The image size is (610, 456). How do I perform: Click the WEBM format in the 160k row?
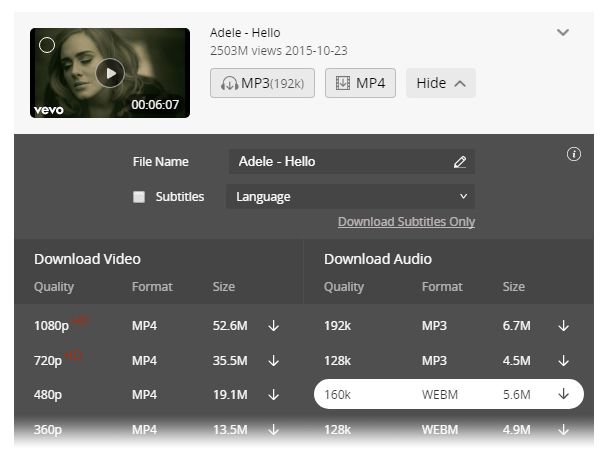[x=440, y=395]
